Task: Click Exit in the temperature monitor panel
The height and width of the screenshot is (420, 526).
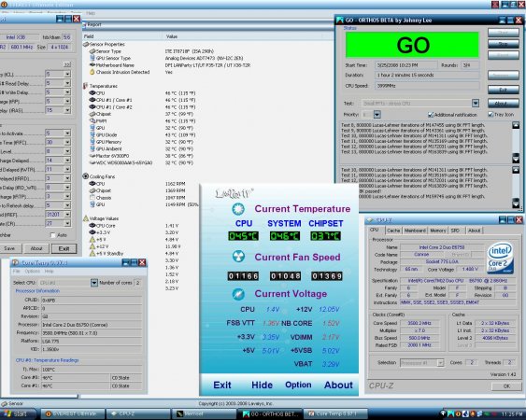Action: click(222, 385)
